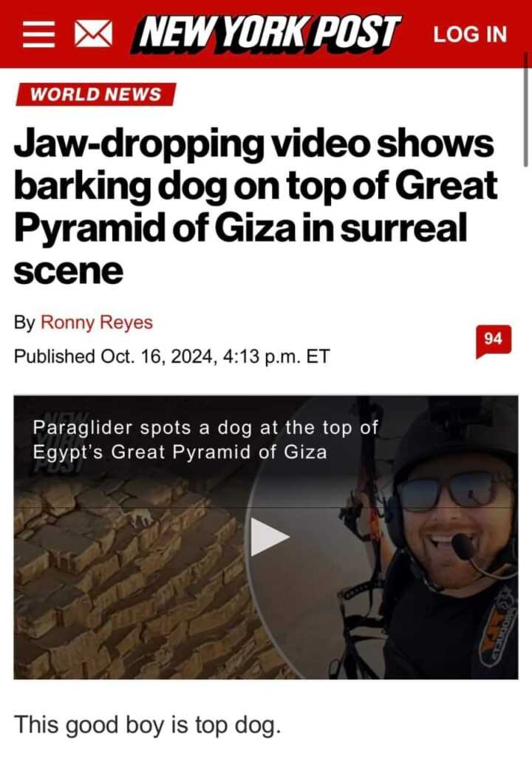The height and width of the screenshot is (757, 532).
Task: Open the hamburger navigation menu
Action: point(38,35)
